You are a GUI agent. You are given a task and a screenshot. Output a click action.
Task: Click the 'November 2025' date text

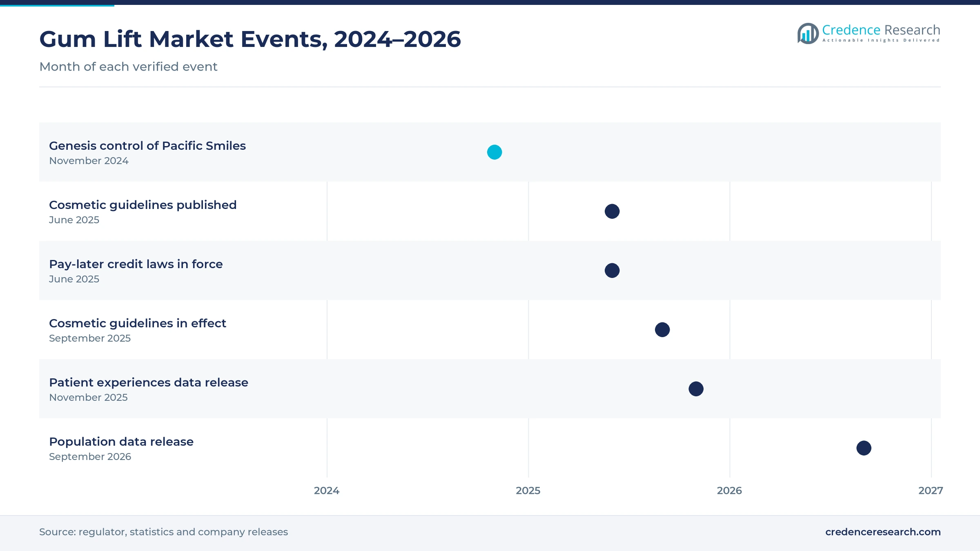88,398
